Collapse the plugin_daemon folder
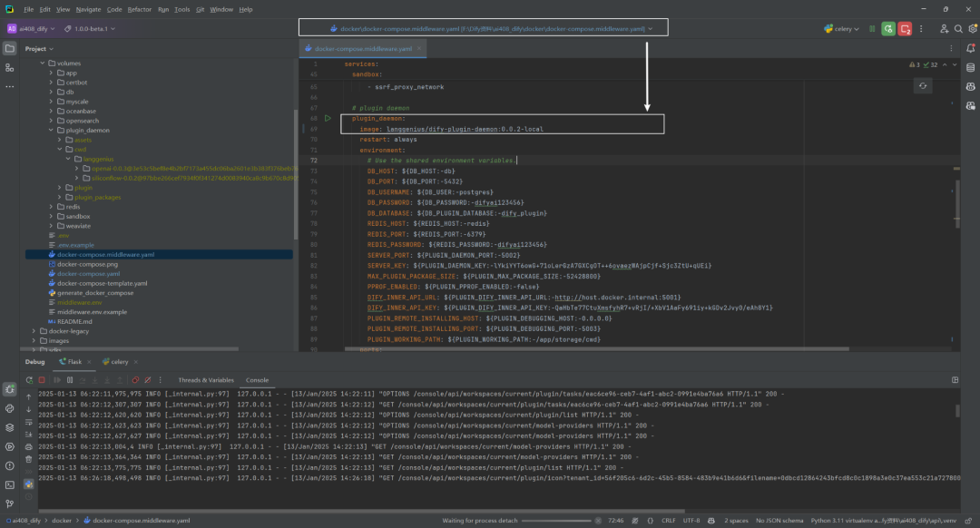The width and height of the screenshot is (980, 528). (x=51, y=130)
